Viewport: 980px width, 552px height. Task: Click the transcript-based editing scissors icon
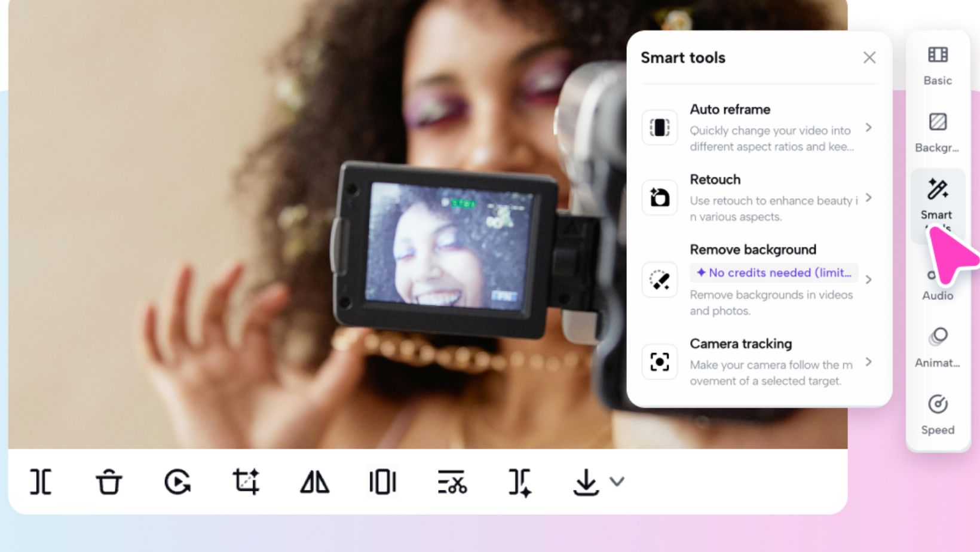pyautogui.click(x=452, y=482)
